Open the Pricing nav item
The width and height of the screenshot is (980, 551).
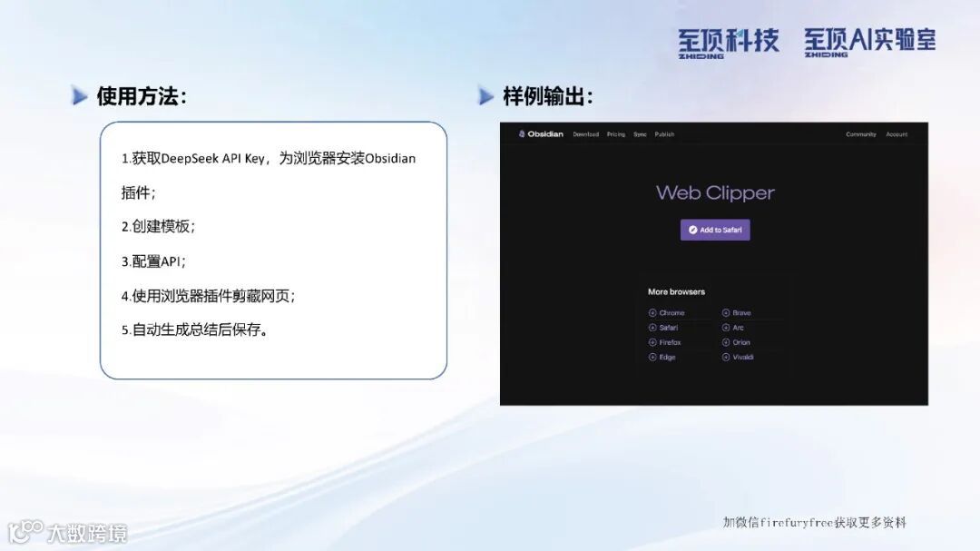coord(615,134)
